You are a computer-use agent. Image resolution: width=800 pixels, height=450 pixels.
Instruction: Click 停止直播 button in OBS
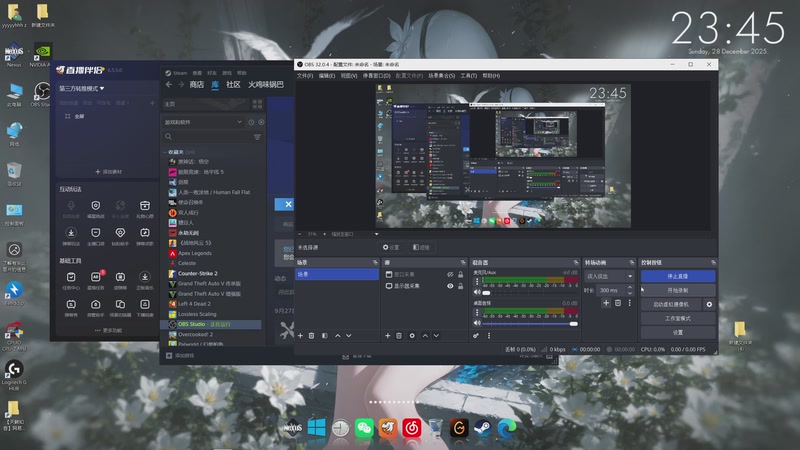coord(678,276)
